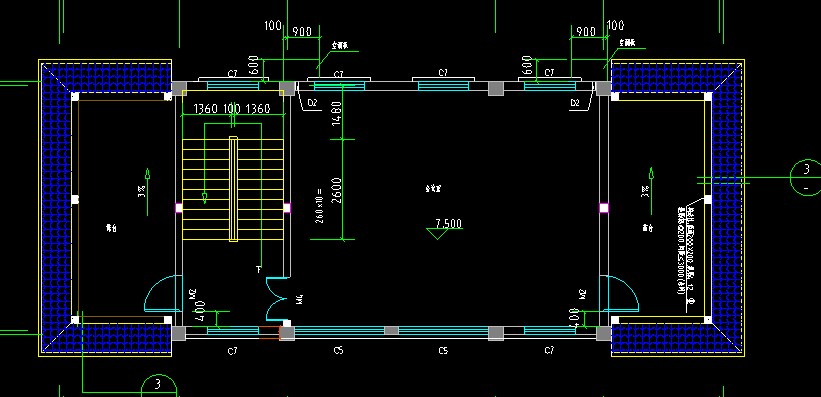This screenshot has height=397, width=821.
Task: Click the green stair direction arrowhead
Action: pyautogui.click(x=205, y=198)
